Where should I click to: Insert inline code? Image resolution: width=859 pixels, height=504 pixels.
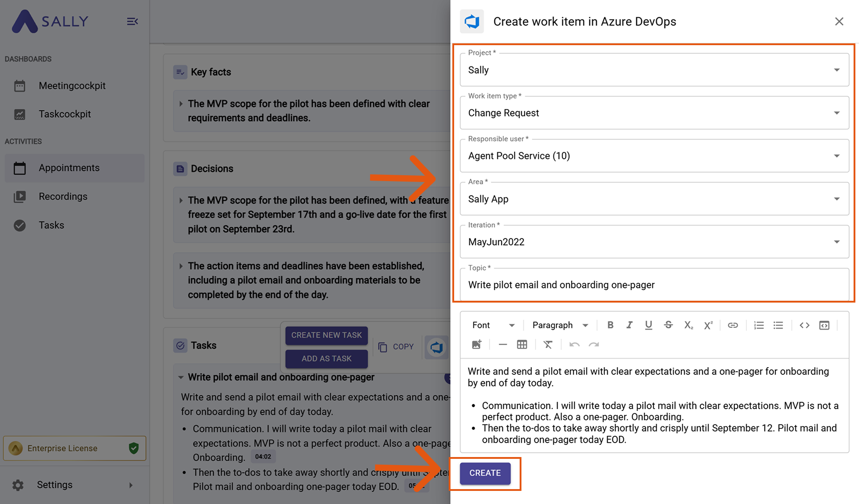804,325
